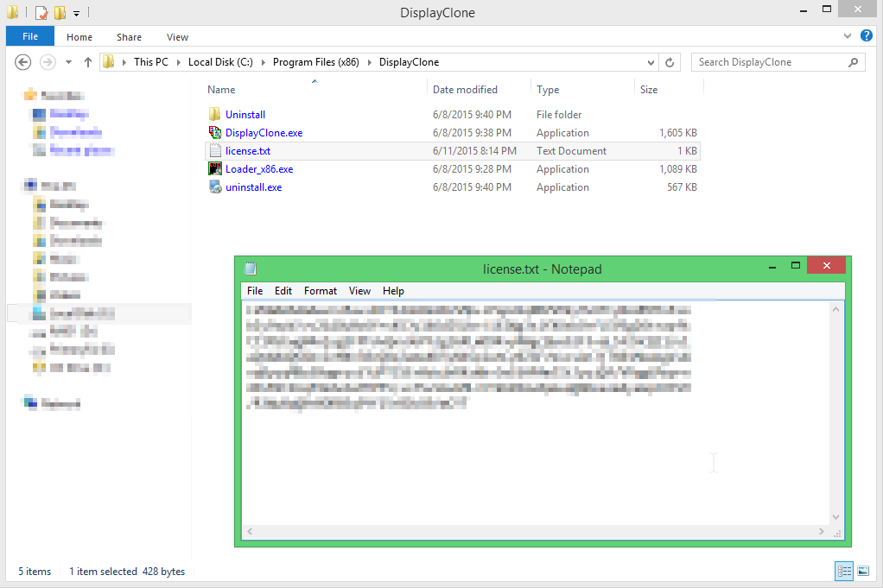Open the Notepad Format menu
Screen dimensions: 883x588
[x=321, y=291]
